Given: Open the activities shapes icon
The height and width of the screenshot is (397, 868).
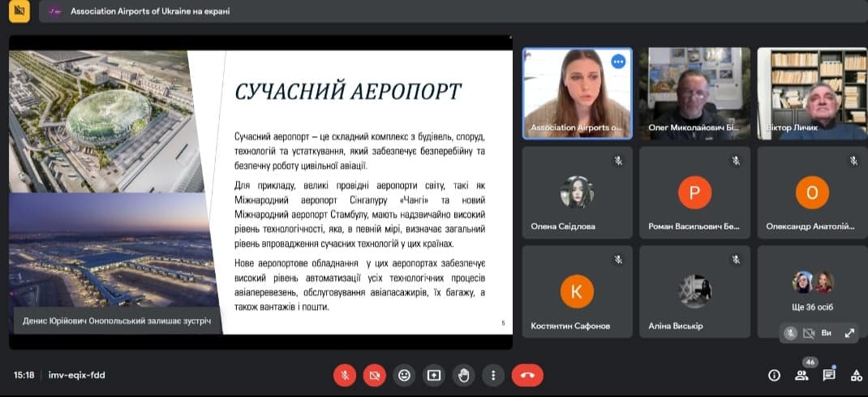Looking at the screenshot, I should point(856,375).
